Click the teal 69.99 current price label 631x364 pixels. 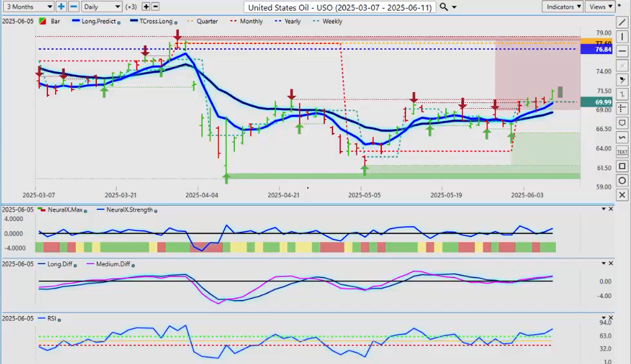point(596,102)
